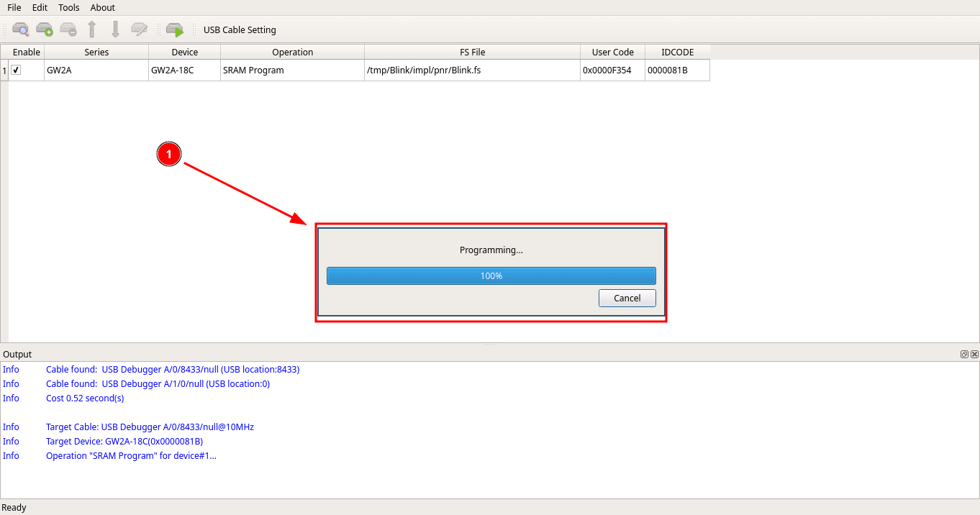Select the GW2A series cell
The width and height of the screenshot is (980, 515).
[96, 70]
